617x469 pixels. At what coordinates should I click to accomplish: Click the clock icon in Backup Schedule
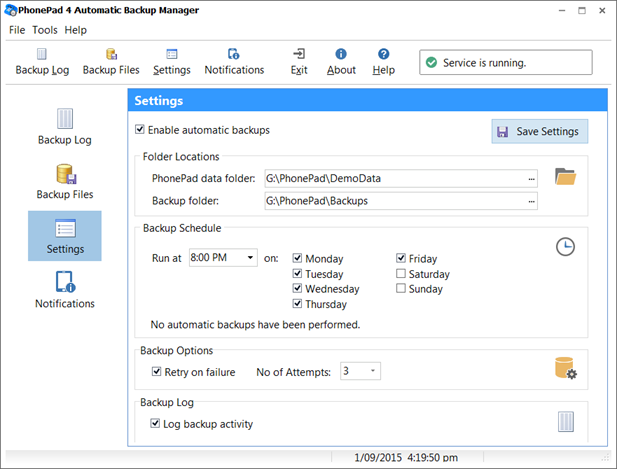tap(565, 247)
